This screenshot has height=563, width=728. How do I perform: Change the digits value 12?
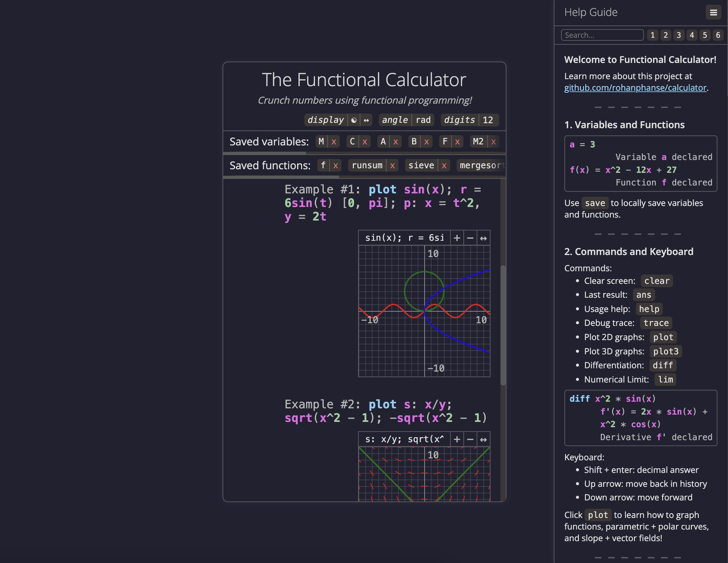(488, 120)
